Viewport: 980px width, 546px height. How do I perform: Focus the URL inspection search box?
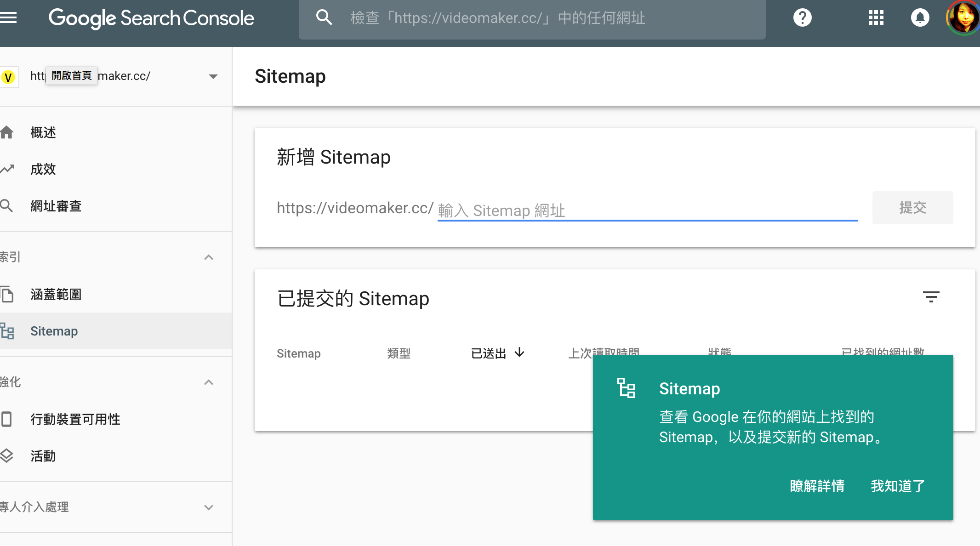click(532, 18)
